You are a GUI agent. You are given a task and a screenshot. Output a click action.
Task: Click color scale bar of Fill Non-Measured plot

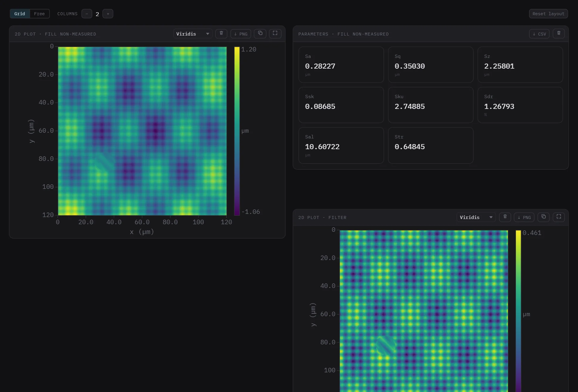coord(237,131)
